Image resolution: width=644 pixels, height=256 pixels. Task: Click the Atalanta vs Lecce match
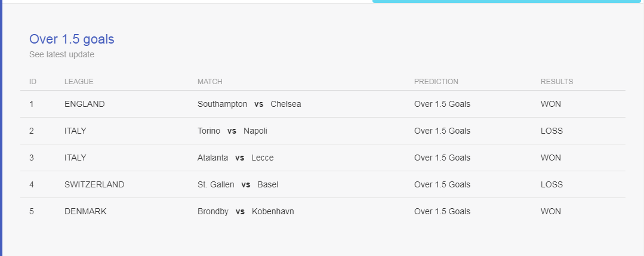click(x=235, y=158)
